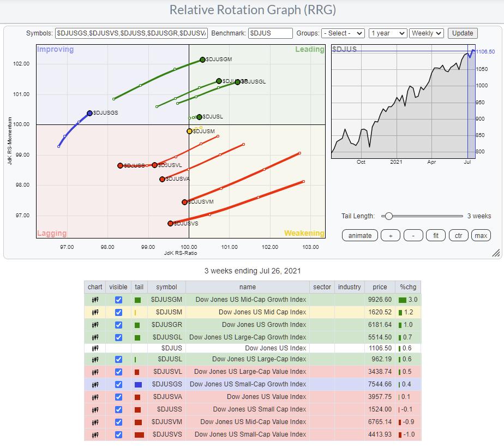This screenshot has height=447, width=504.
Task: Click chart icon beside $DJUSGS row
Action: coord(95,384)
